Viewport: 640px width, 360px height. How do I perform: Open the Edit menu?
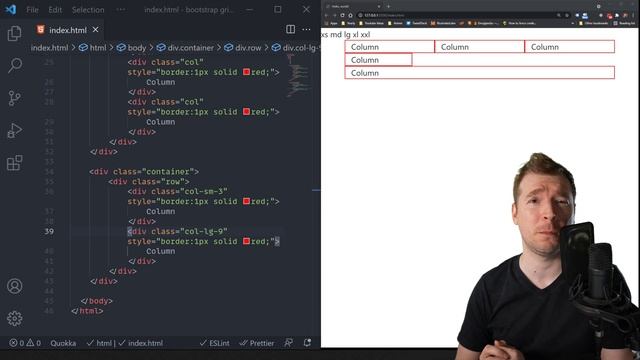[x=55, y=10]
